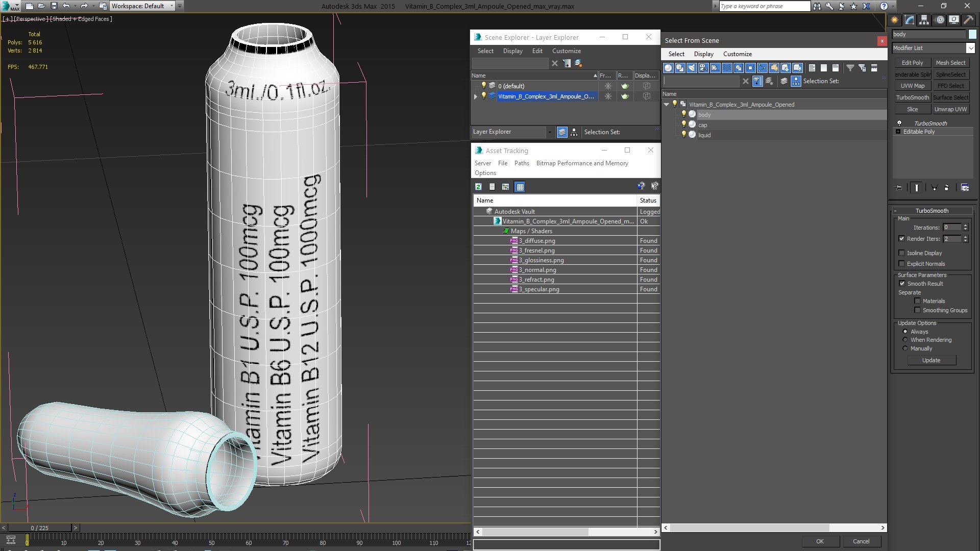The height and width of the screenshot is (551, 980).
Task: Click Sort by Layer in Select From Scene
Action: pyautogui.click(x=784, y=81)
